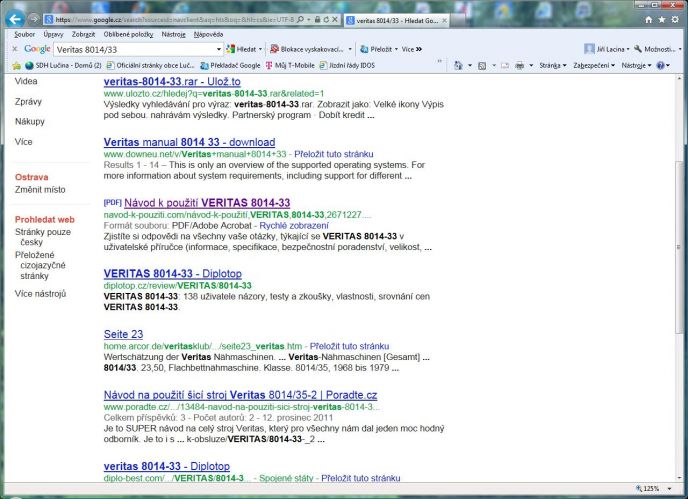This screenshot has width=688, height=499.
Task: Click the Blokace vyskakovací popup blocker button
Action: (307, 49)
